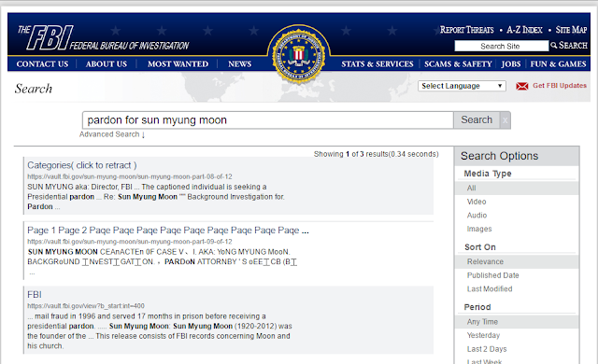
Task: Click the 'Showing 1 of 3 results' text
Action: (376, 154)
